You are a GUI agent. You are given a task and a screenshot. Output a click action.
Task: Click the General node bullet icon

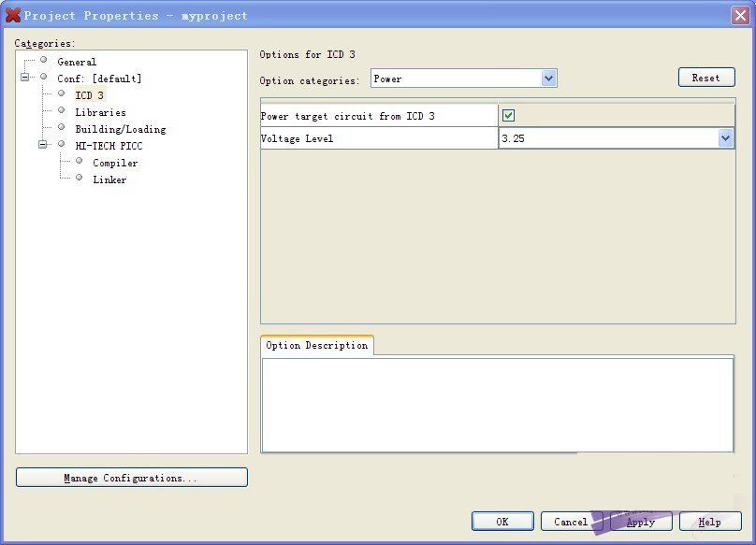[44, 60]
